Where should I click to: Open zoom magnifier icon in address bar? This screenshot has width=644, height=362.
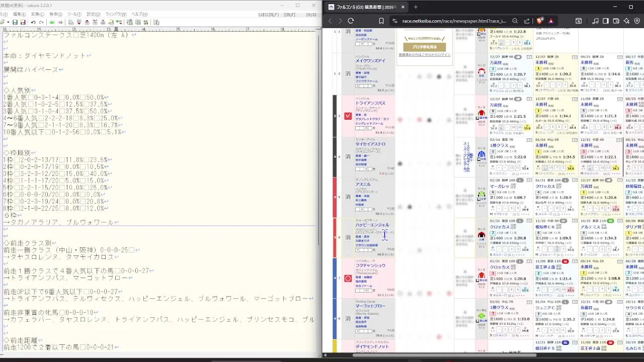pyautogui.click(x=515, y=21)
